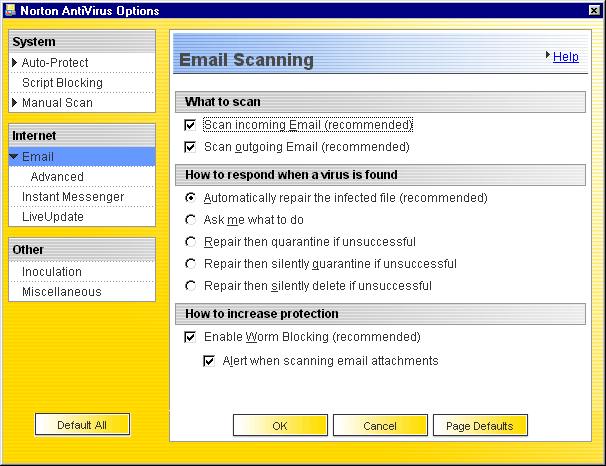606x466 pixels.
Task: Disable Enable Worm Blocking checkbox
Action: coord(190,338)
